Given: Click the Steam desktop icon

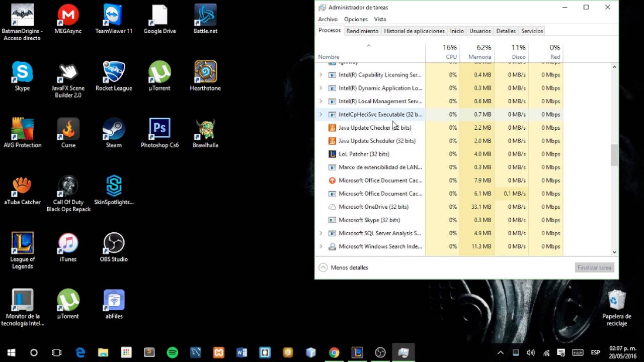Looking at the screenshot, I should tap(114, 133).
